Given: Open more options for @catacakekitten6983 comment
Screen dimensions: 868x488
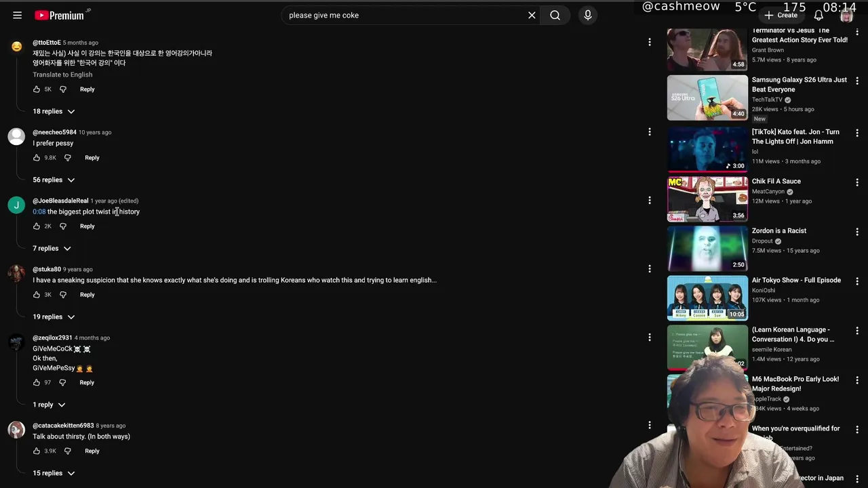Looking at the screenshot, I should pos(650,425).
